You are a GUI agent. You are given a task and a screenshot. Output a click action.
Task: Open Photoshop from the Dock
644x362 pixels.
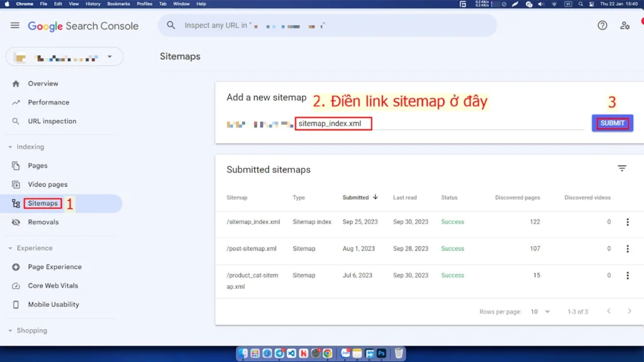coord(380,353)
